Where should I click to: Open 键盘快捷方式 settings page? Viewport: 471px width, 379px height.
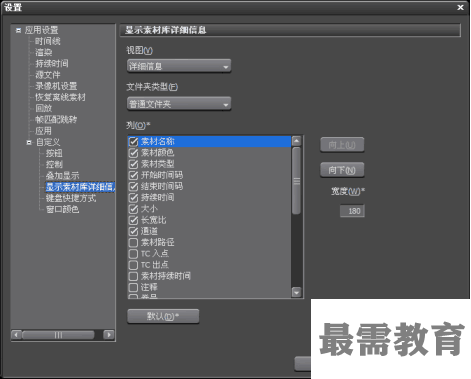(x=71, y=198)
